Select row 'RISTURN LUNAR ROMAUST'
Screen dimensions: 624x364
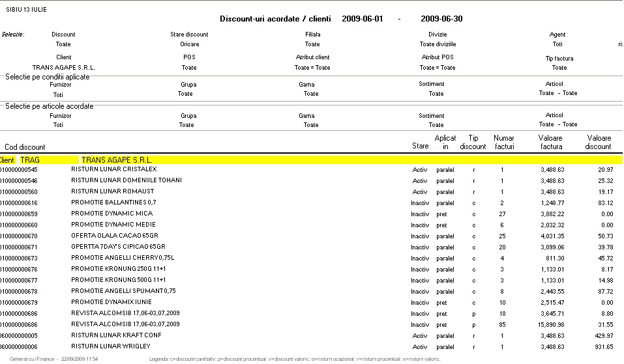pyautogui.click(x=311, y=192)
